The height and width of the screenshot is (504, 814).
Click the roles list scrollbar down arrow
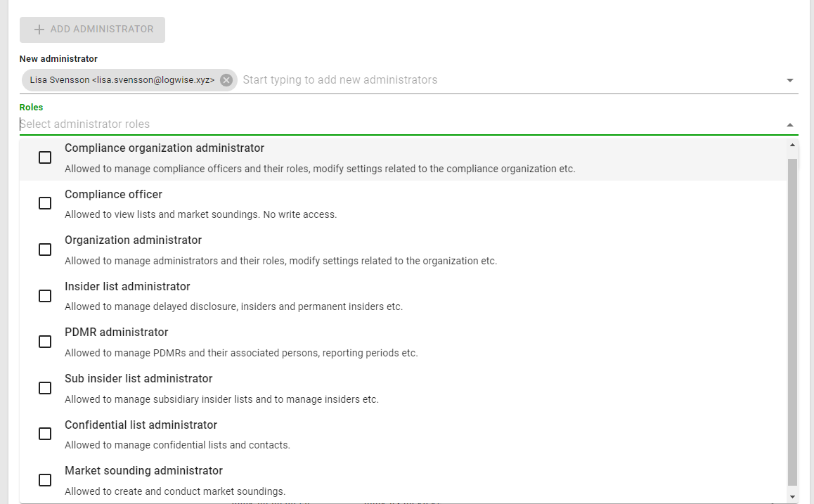click(x=792, y=497)
